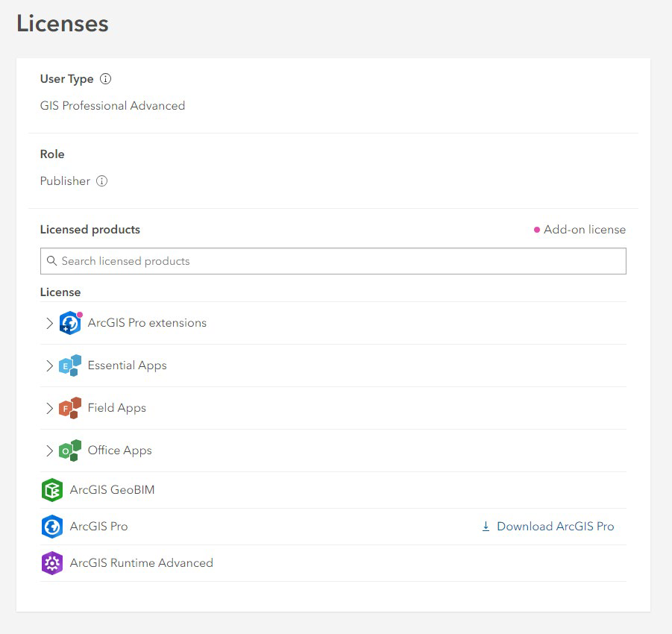Click the ArcGIS Pro globe icon

pyautogui.click(x=52, y=527)
